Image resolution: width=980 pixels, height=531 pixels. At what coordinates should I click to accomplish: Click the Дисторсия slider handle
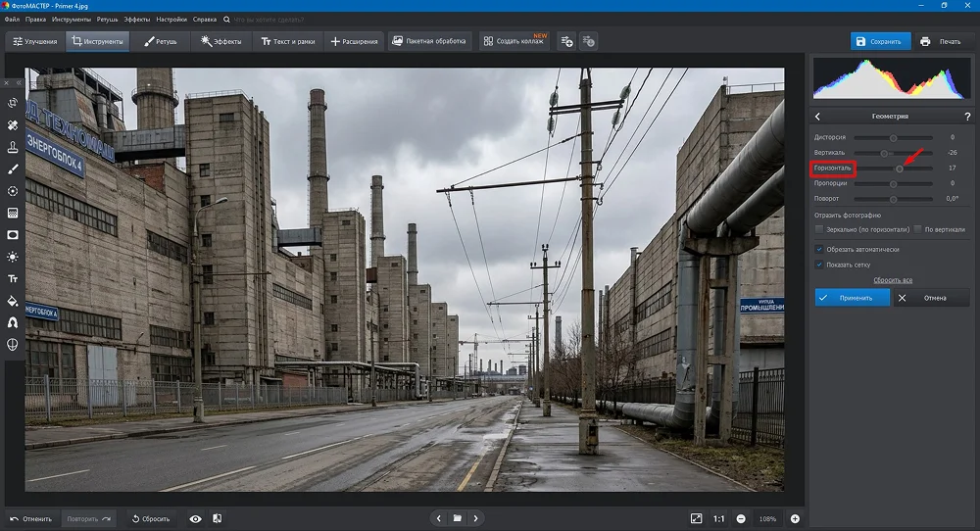[x=893, y=137]
